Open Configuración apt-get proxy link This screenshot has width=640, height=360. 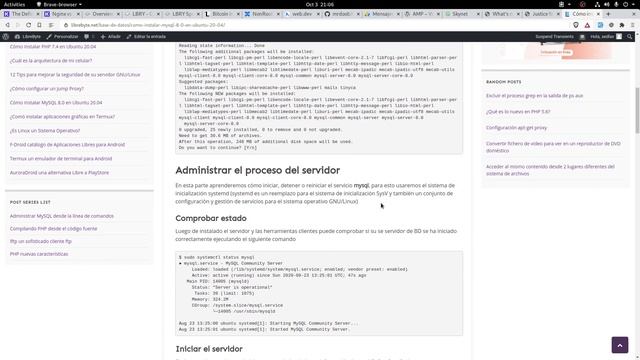pos(516,128)
